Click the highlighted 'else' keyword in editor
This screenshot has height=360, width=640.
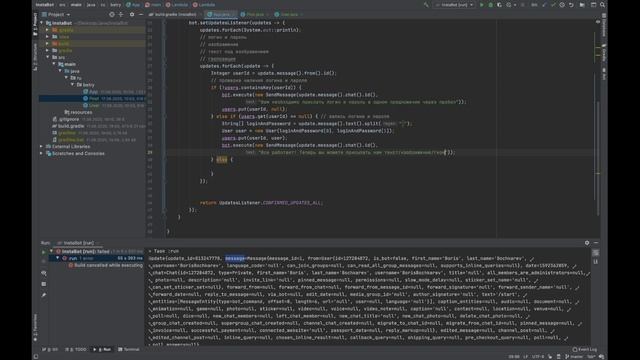coord(222,160)
